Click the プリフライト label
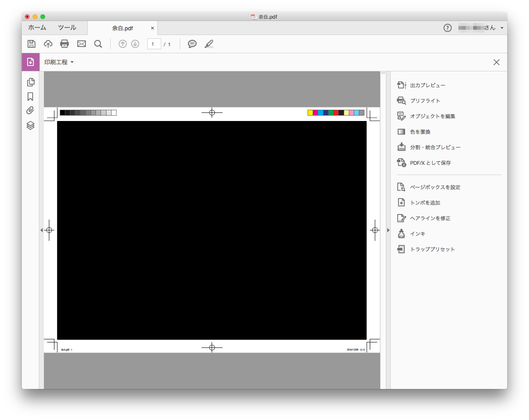529x420 pixels. click(x=425, y=100)
